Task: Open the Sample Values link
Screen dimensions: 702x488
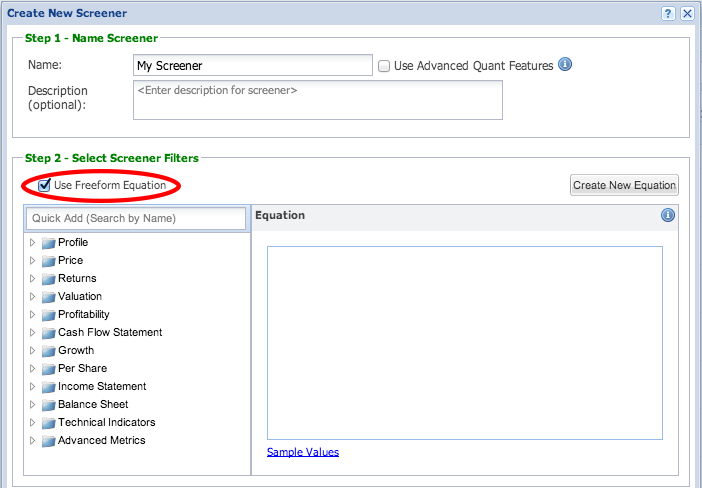Action: (x=303, y=452)
